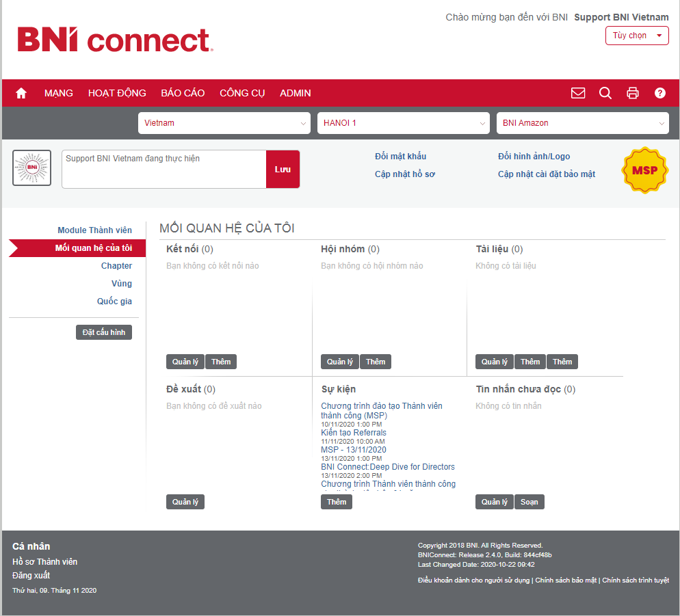Click Thêm under Sự kiện
This screenshot has height=616, width=680.
337,502
